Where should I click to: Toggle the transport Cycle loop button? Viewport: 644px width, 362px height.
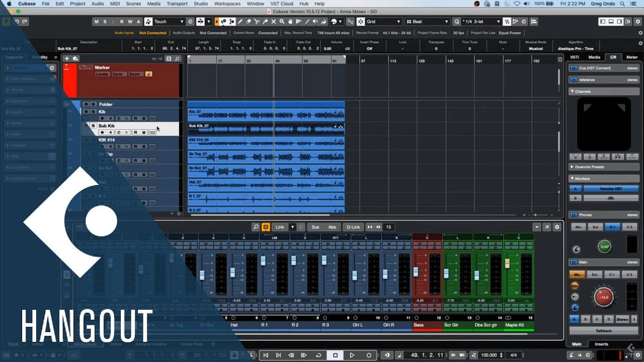[x=318, y=355]
